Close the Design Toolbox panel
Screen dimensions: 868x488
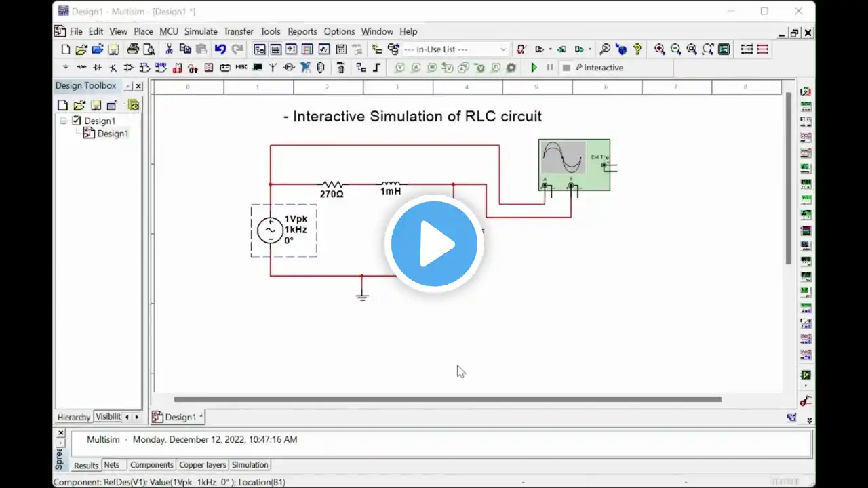(138, 86)
